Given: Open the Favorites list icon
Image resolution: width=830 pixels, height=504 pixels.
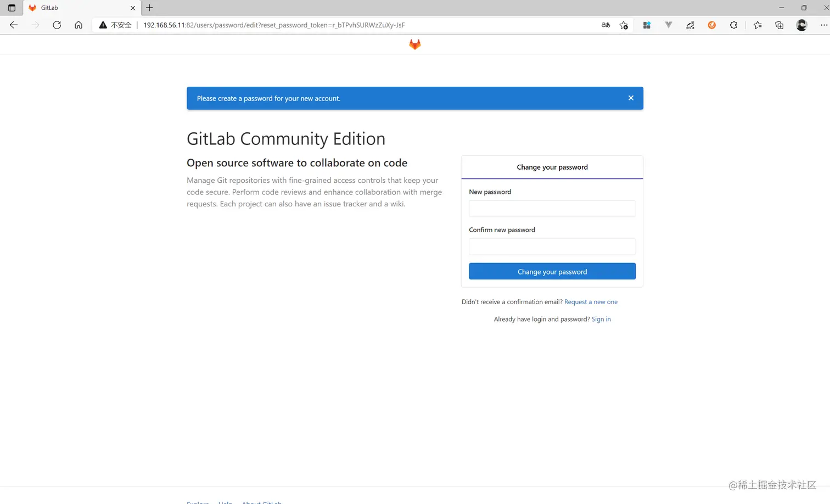Looking at the screenshot, I should click(758, 25).
